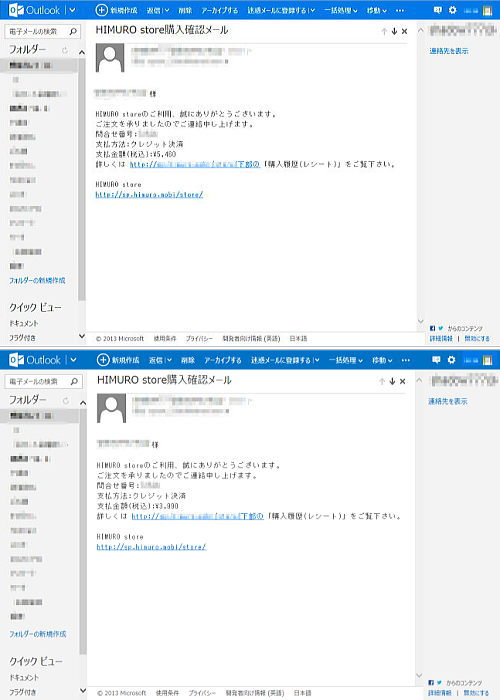This screenshot has height=700, width=500.
Task: Open settings gear icon in top Outlook bar
Action: 453,10
